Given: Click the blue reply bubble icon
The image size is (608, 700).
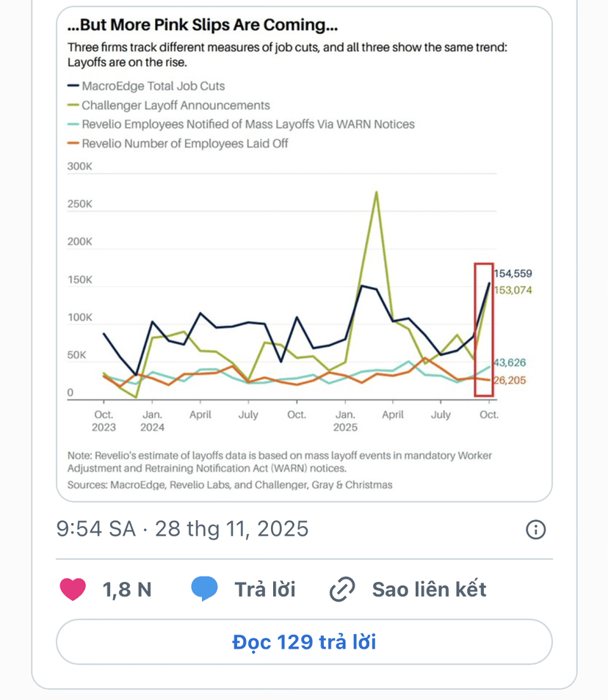Looking at the screenshot, I should point(204,589).
